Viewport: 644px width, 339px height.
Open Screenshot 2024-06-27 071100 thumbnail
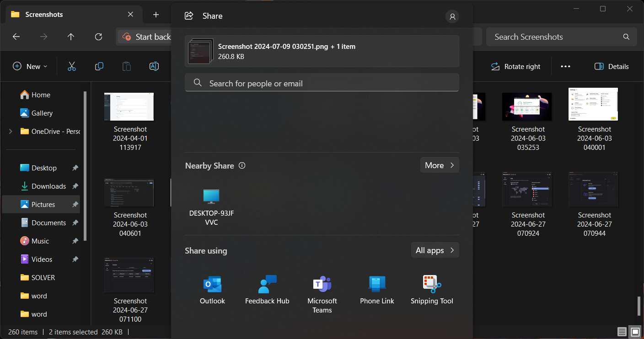129,275
